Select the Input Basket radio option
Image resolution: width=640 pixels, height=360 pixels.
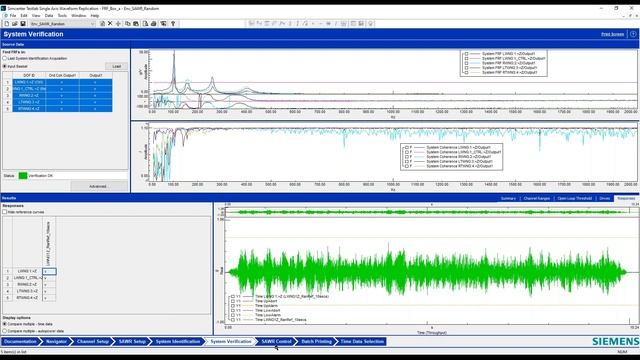coord(4,66)
